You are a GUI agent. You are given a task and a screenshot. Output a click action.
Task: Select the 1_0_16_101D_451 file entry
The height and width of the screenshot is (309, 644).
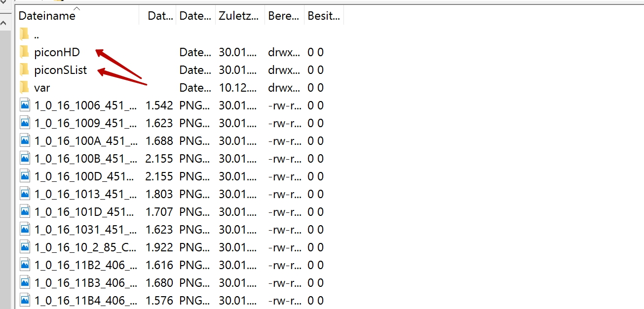[84, 212]
